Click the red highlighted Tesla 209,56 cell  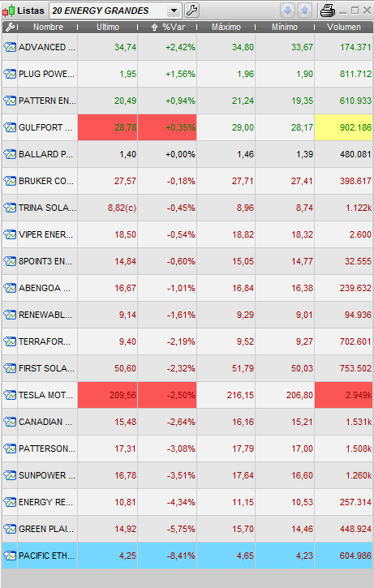click(107, 395)
